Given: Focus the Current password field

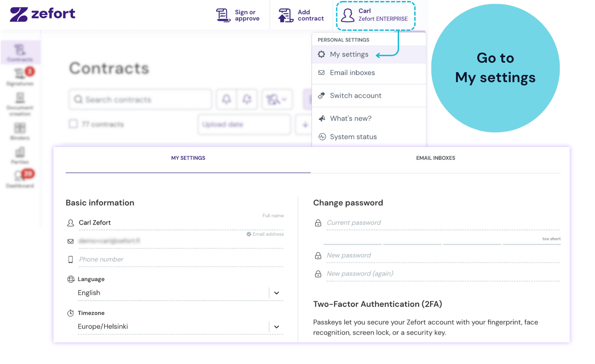Looking at the screenshot, I should (x=443, y=223).
